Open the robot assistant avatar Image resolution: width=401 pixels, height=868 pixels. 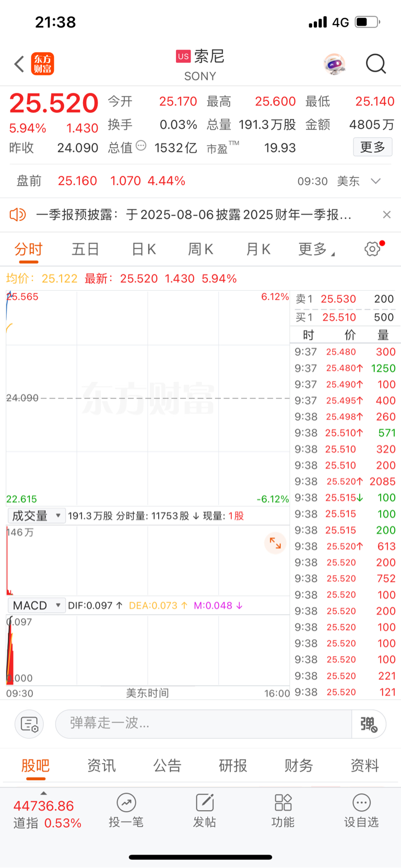click(334, 64)
